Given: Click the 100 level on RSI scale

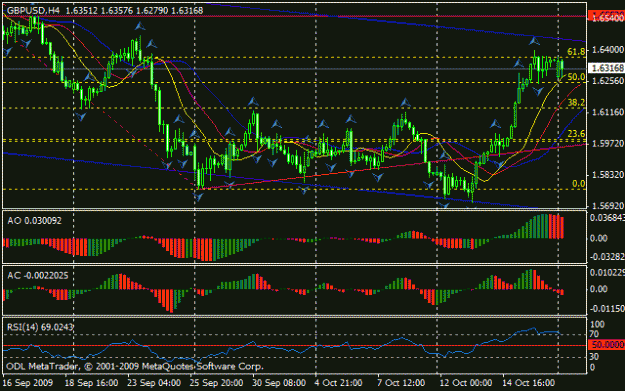Looking at the screenshot, I should 597,324.
